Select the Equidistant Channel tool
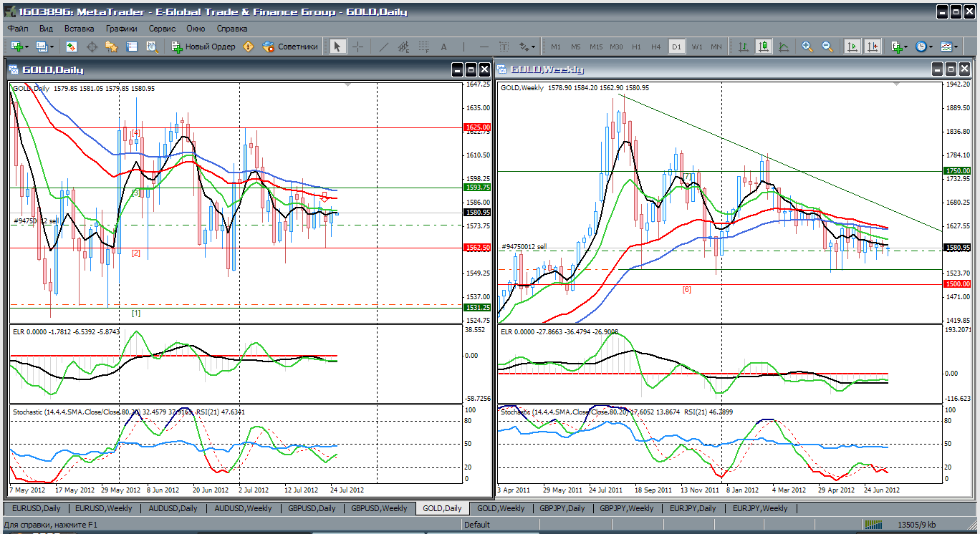980x534 pixels. point(403,47)
